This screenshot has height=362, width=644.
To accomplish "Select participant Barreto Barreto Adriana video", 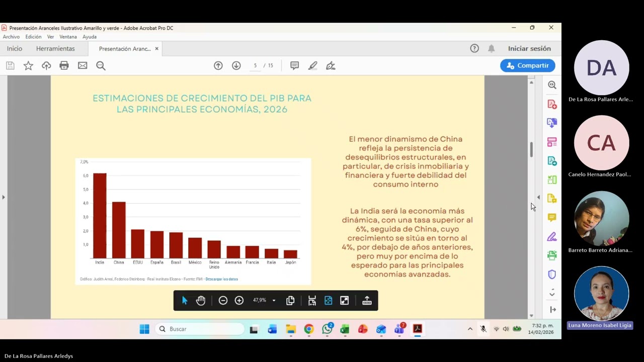I will [x=601, y=218].
